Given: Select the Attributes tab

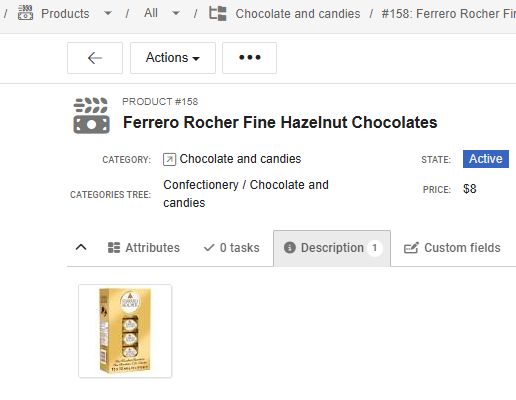Looking at the screenshot, I should click(144, 248).
